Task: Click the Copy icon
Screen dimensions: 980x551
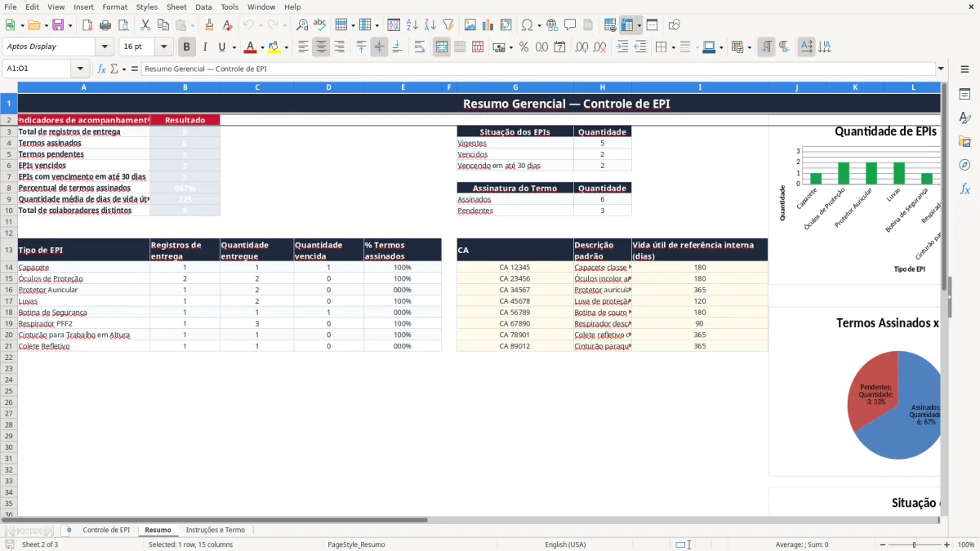Action: 163,25
